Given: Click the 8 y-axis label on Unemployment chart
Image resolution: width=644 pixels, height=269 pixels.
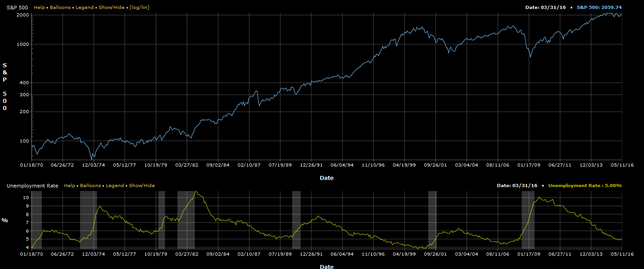Looking at the screenshot, I should (28, 214).
